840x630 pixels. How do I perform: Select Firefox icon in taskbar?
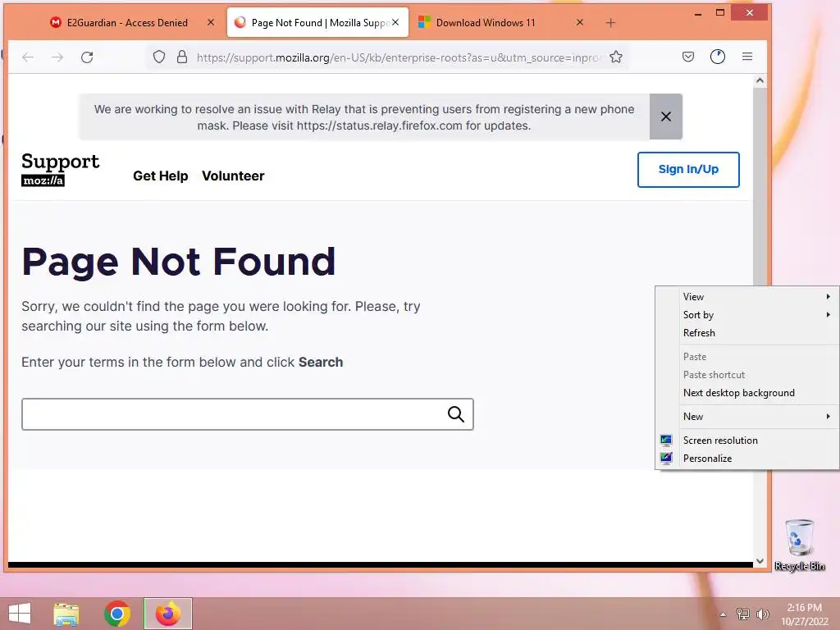click(167, 614)
